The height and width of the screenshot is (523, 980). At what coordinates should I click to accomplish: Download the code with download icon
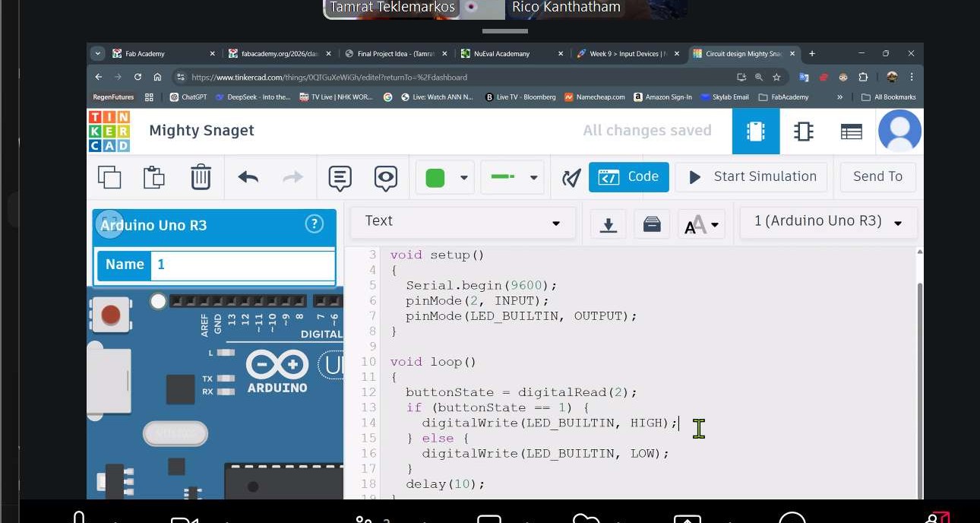pyautogui.click(x=608, y=224)
